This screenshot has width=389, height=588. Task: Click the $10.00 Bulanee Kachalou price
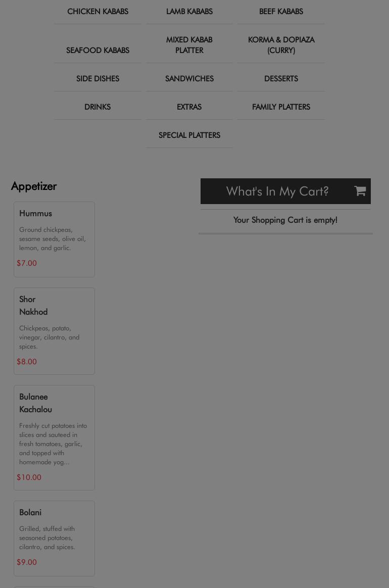tap(29, 477)
